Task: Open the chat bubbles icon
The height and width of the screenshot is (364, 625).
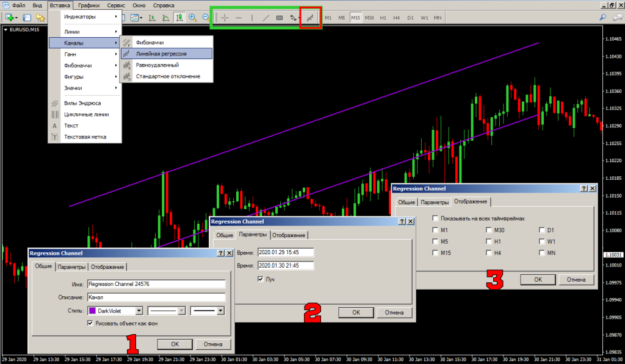Action: point(617,18)
